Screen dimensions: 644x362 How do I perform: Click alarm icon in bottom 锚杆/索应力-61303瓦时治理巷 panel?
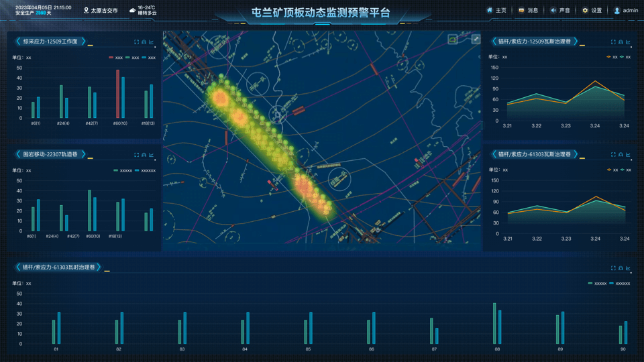(x=621, y=268)
